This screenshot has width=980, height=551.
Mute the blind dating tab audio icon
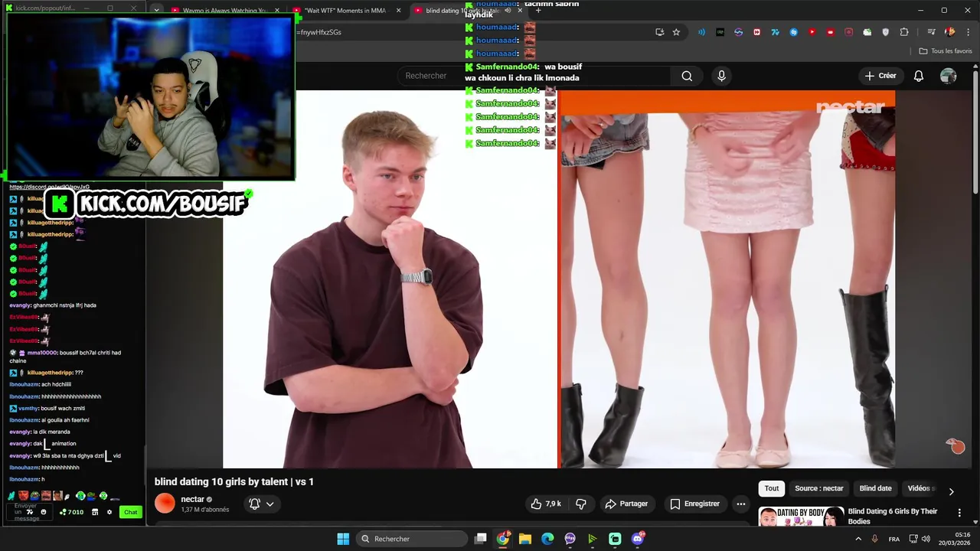pyautogui.click(x=507, y=11)
